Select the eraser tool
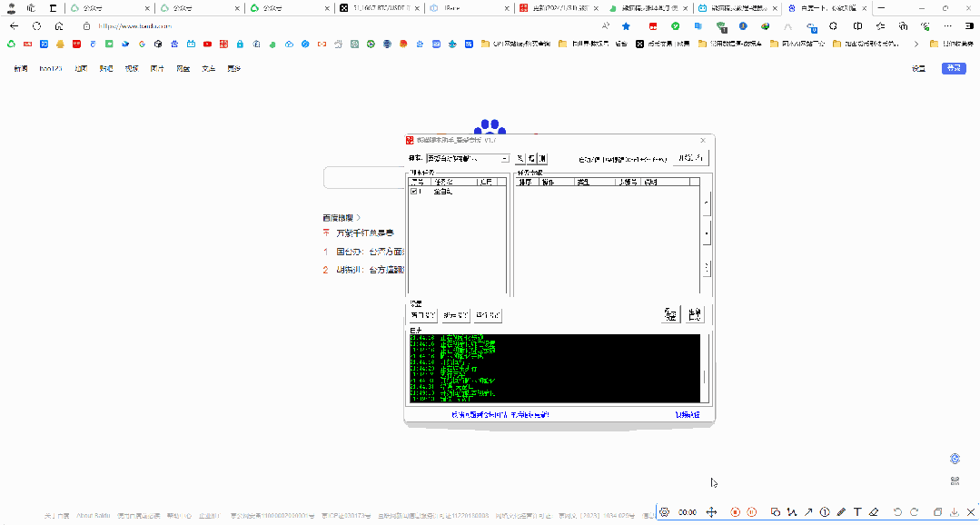The image size is (980, 525). click(x=874, y=512)
